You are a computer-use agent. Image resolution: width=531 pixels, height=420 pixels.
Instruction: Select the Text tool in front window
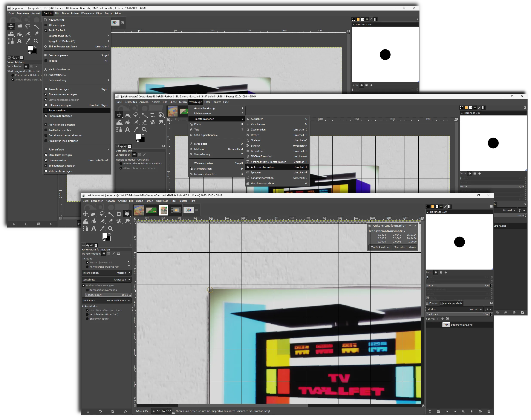pyautogui.click(x=93, y=228)
